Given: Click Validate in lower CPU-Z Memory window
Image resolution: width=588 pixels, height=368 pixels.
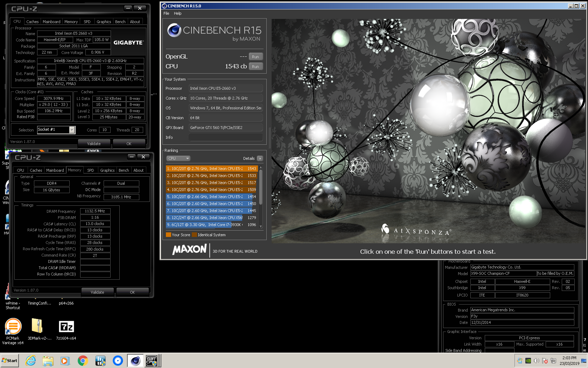Looking at the screenshot, I should 97,292.
